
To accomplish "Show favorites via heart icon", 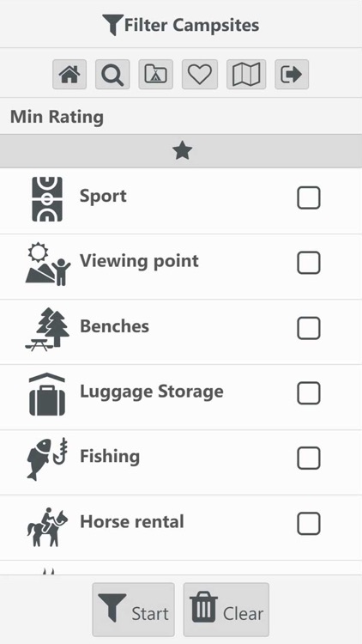I will click(x=200, y=75).
